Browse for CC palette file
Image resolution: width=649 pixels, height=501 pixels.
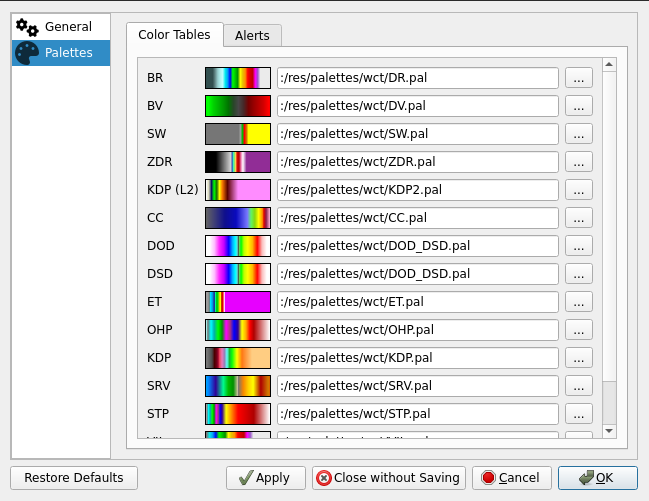tap(579, 218)
